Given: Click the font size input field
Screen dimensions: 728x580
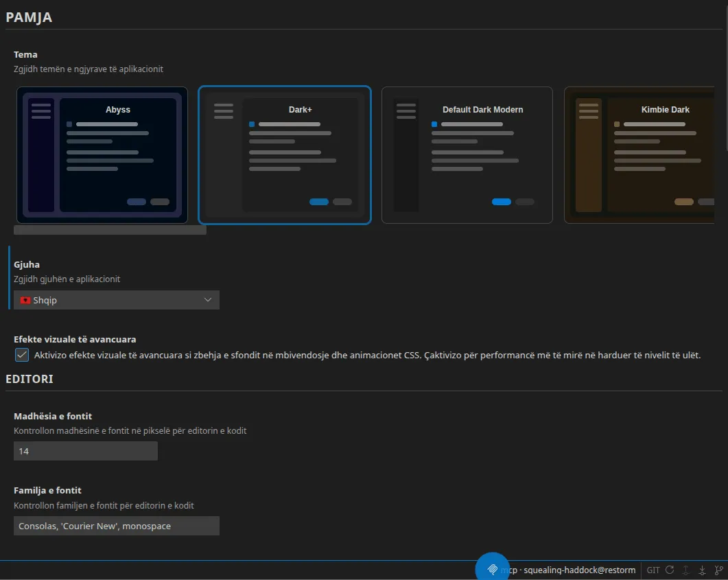Looking at the screenshot, I should (86, 451).
